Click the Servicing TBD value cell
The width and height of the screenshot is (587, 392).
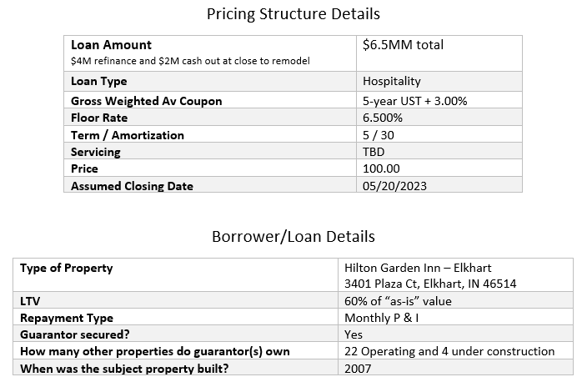(x=374, y=153)
